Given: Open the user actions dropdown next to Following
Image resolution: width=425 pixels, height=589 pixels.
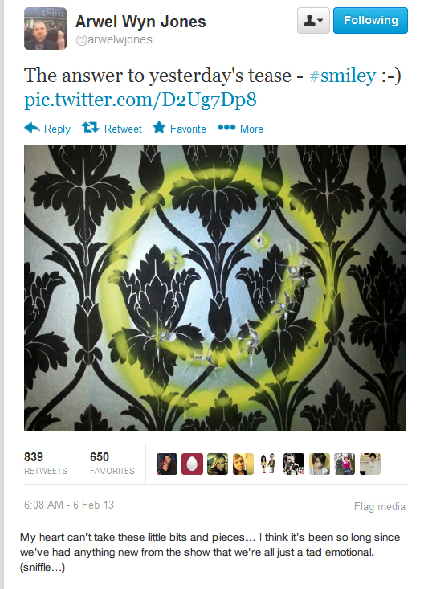Looking at the screenshot, I should pyautogui.click(x=313, y=20).
